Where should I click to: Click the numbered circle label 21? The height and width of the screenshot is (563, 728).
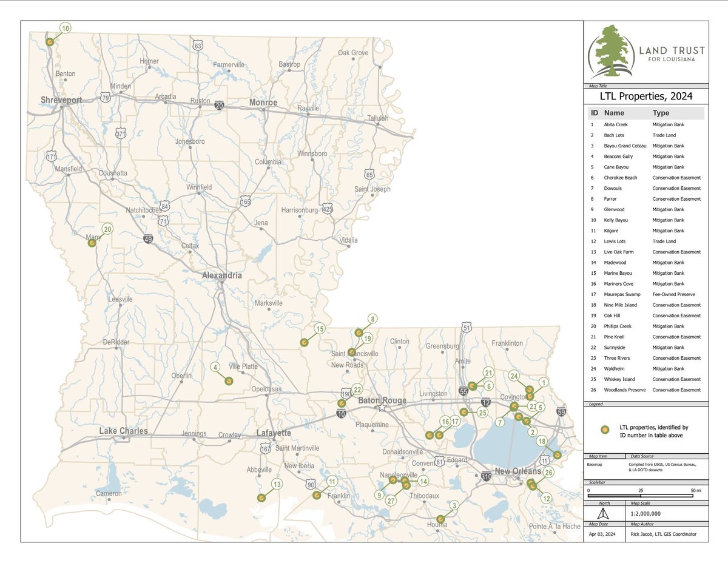tap(488, 372)
